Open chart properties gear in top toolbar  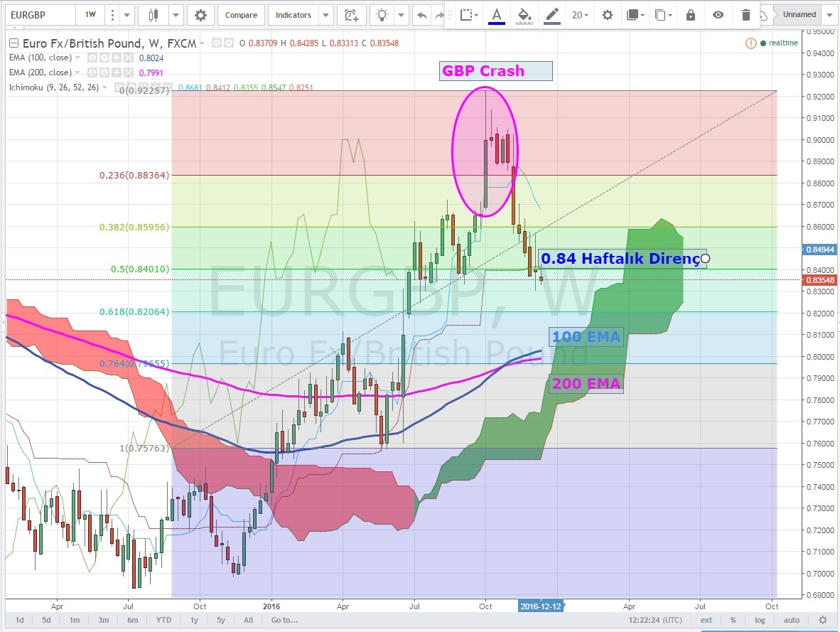coord(201,15)
